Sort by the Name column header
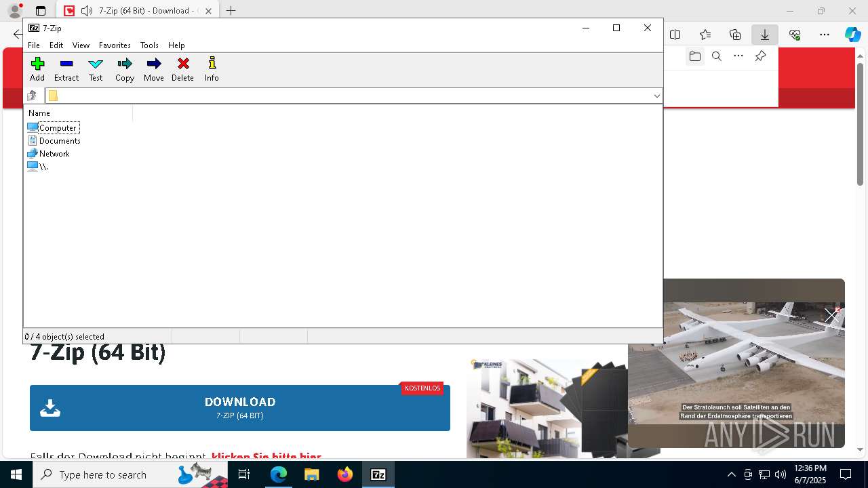The width and height of the screenshot is (868, 488). [x=78, y=113]
